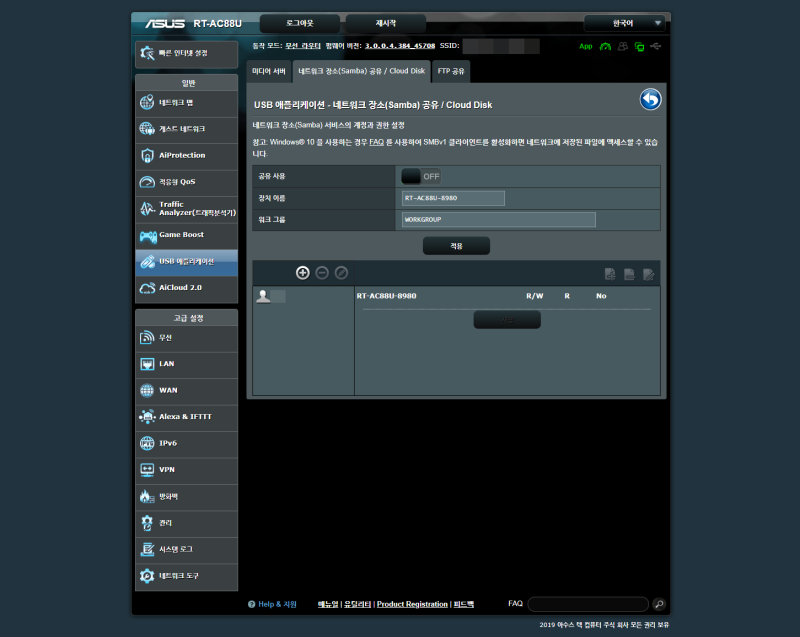Select the 네트워크 장소(Samba) 공유 / Cloud Disk tab
Image resolution: width=800 pixels, height=637 pixels.
coord(361,71)
